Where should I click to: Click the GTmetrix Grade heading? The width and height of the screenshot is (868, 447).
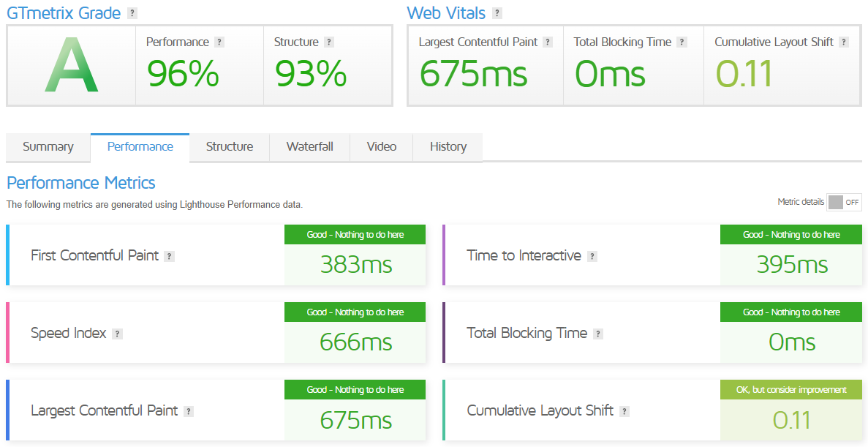tap(63, 13)
